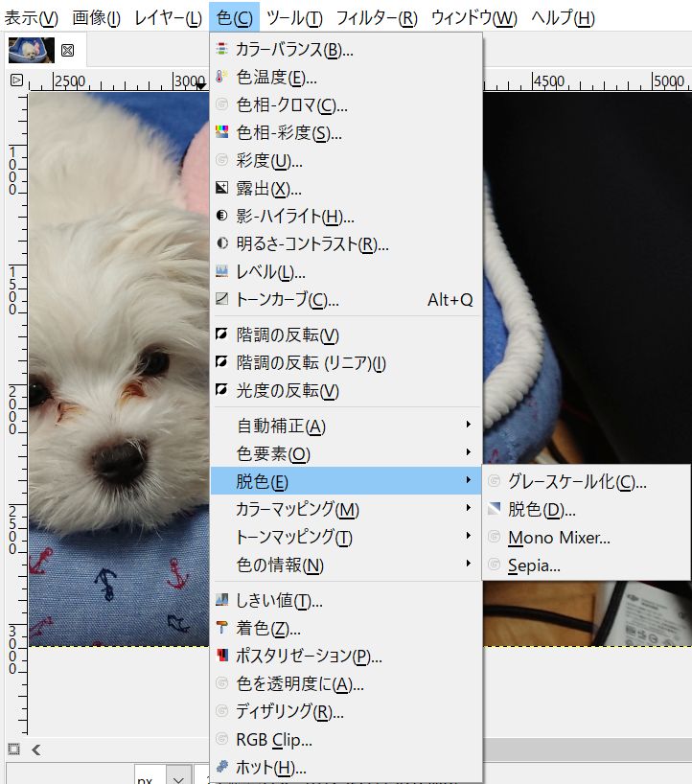Select 明るさ-コントラスト(R)... menu entry
The width and height of the screenshot is (692, 784).
point(346,243)
